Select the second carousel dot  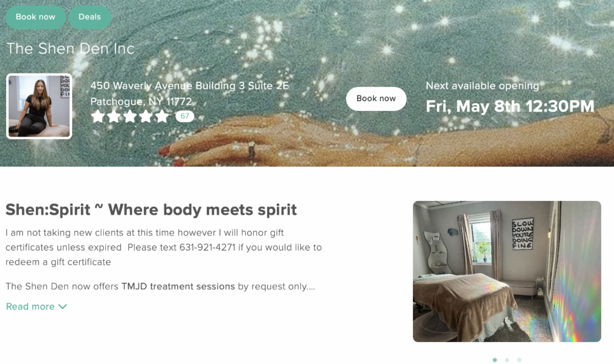pyautogui.click(x=507, y=360)
